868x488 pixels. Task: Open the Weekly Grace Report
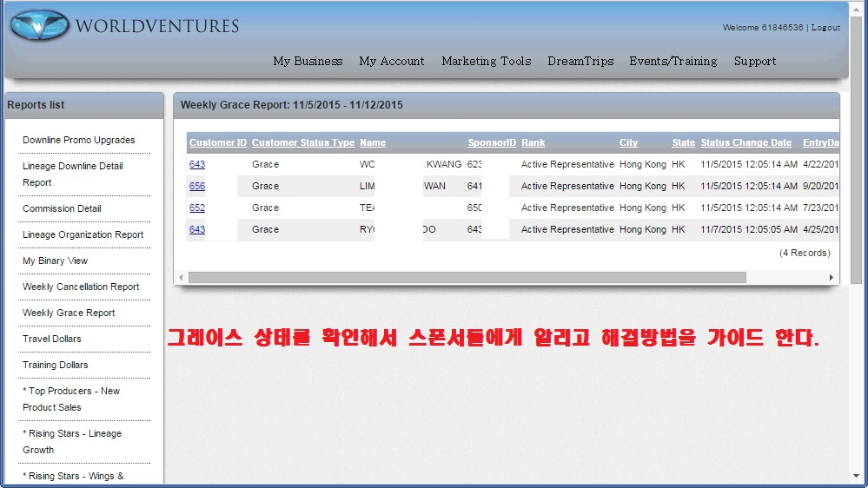pyautogui.click(x=69, y=313)
